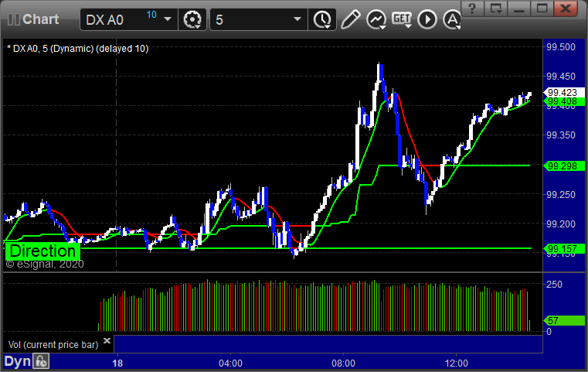Click the delayed 10 indicator beside symbol
Image resolution: width=588 pixels, height=372 pixels.
point(151,15)
